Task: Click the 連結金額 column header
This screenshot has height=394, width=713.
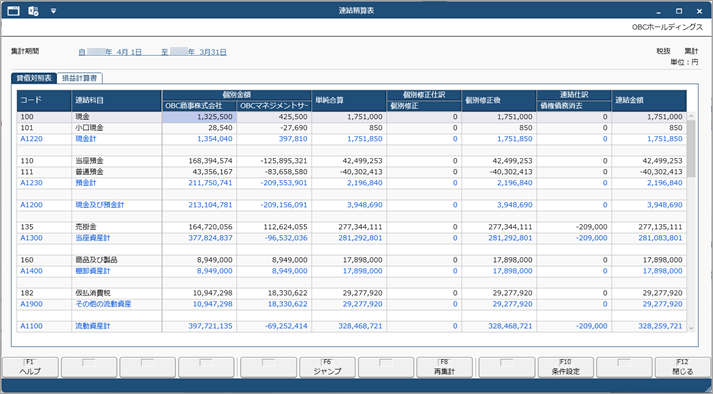Action: pyautogui.click(x=649, y=101)
